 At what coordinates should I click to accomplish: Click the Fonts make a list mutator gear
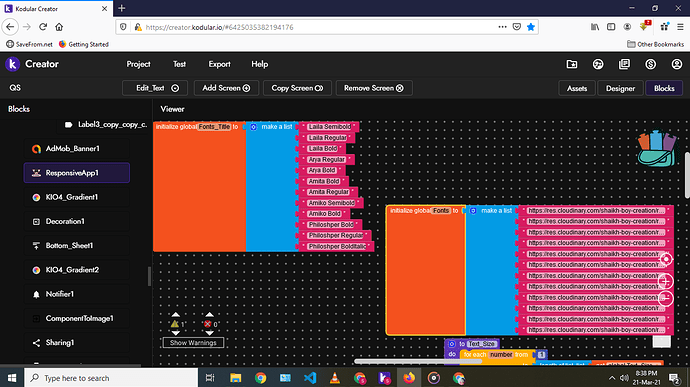473,211
